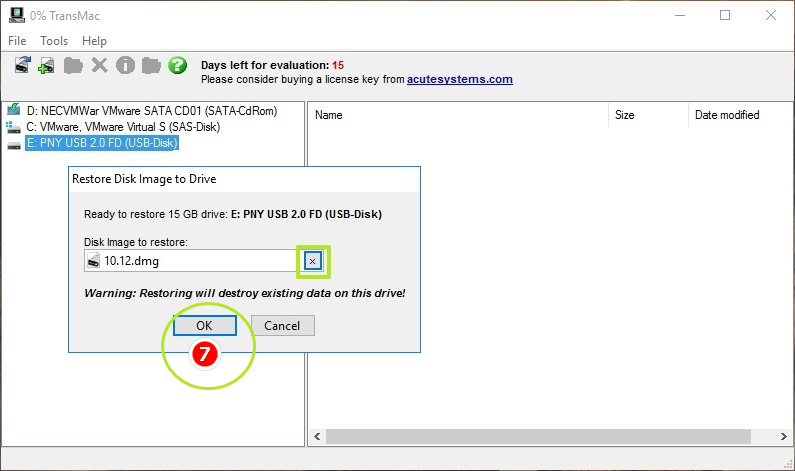795x471 pixels.
Task: Click the CD-ROM drive icon for D:
Action: [x=14, y=110]
